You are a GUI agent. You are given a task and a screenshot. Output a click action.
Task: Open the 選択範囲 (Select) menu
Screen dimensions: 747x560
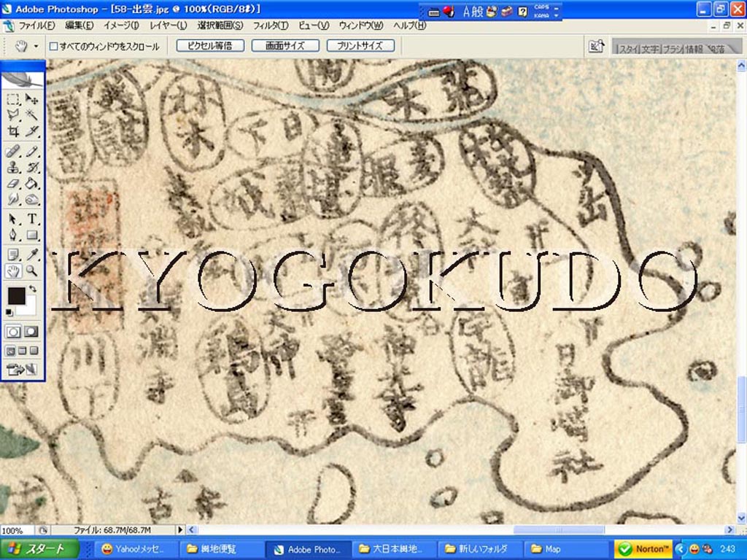click(220, 26)
